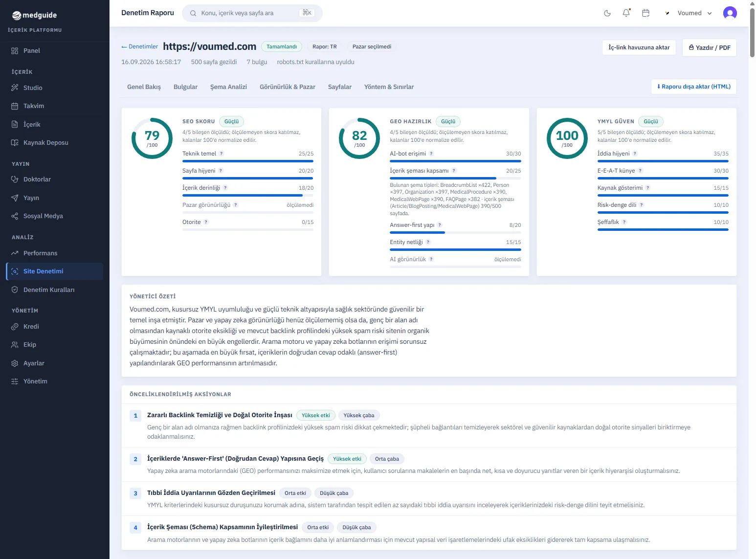Click the medguide logo

(34, 15)
